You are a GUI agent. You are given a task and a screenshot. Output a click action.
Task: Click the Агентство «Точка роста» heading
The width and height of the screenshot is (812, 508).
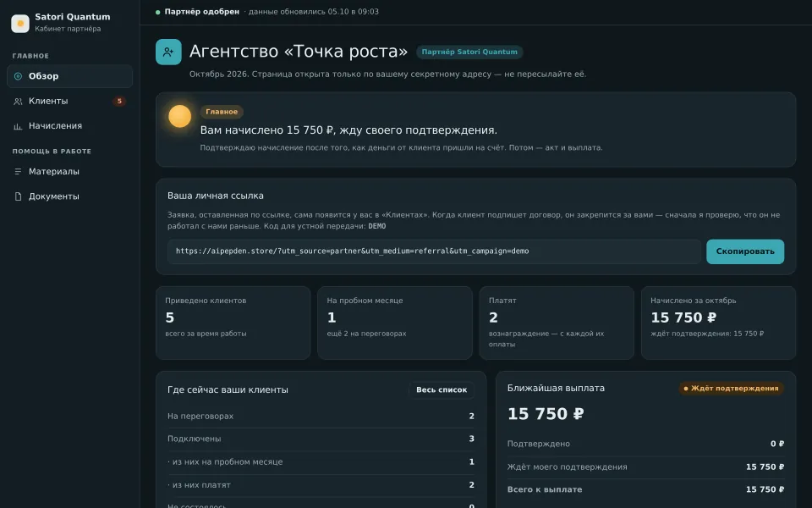[x=299, y=52]
